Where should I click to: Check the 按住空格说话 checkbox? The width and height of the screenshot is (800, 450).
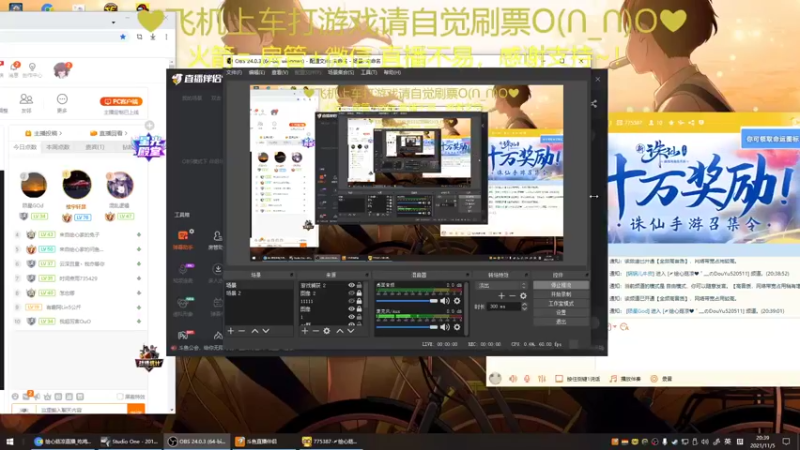(x=559, y=379)
